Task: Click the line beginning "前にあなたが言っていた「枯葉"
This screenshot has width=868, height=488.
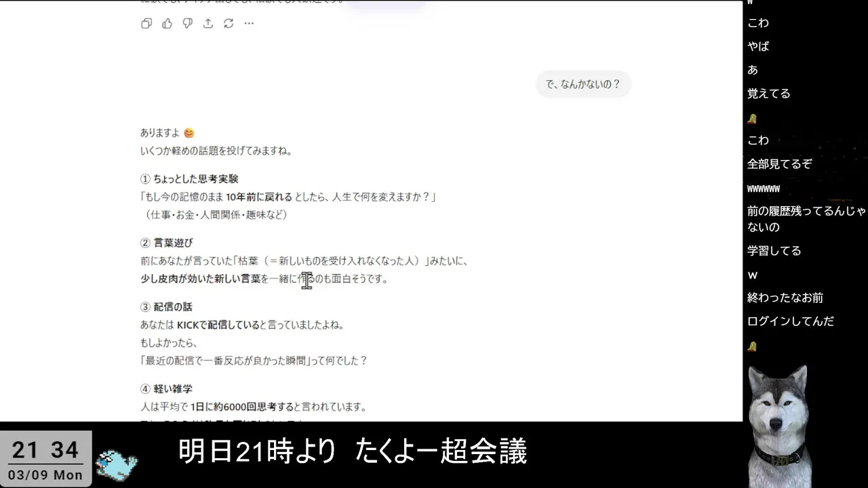Action: click(304, 261)
